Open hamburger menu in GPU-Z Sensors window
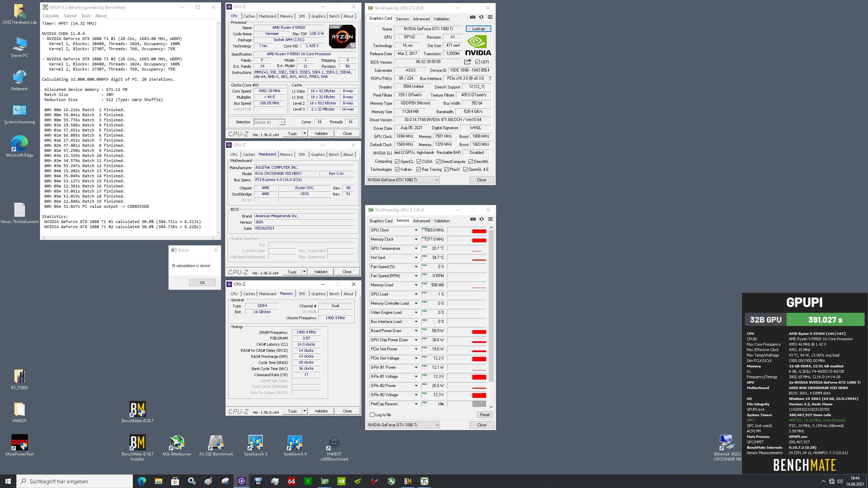This screenshot has width=868, height=488. pyautogui.click(x=490, y=219)
